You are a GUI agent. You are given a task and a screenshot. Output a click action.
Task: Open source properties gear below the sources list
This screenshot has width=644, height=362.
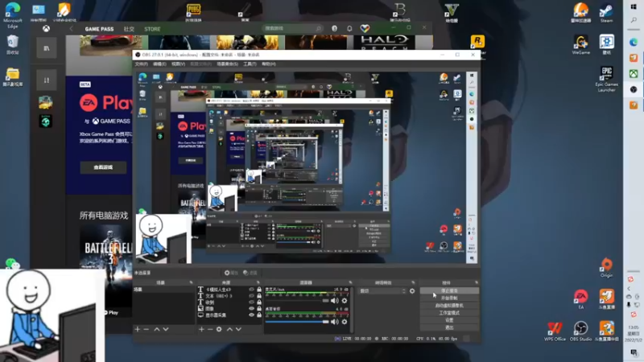(x=219, y=329)
